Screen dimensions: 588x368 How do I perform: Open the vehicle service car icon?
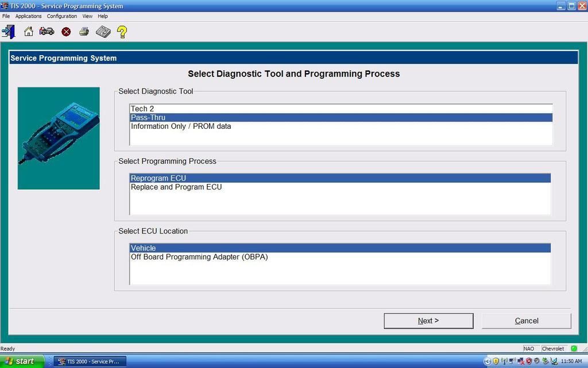point(47,32)
